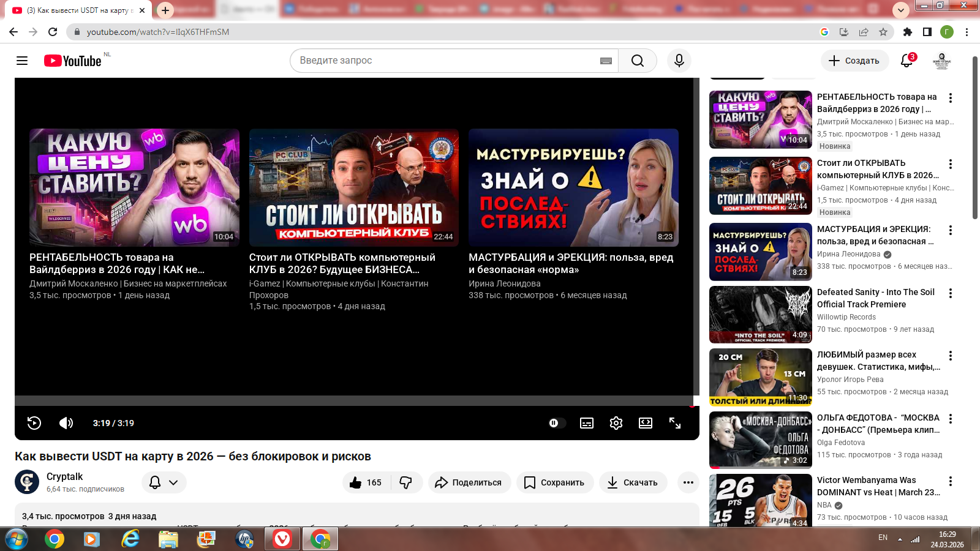
Task: Play end-screen video Стоит ли ОТКРЫВАТЬ компьютерный КЛУБ
Action: pos(354,187)
